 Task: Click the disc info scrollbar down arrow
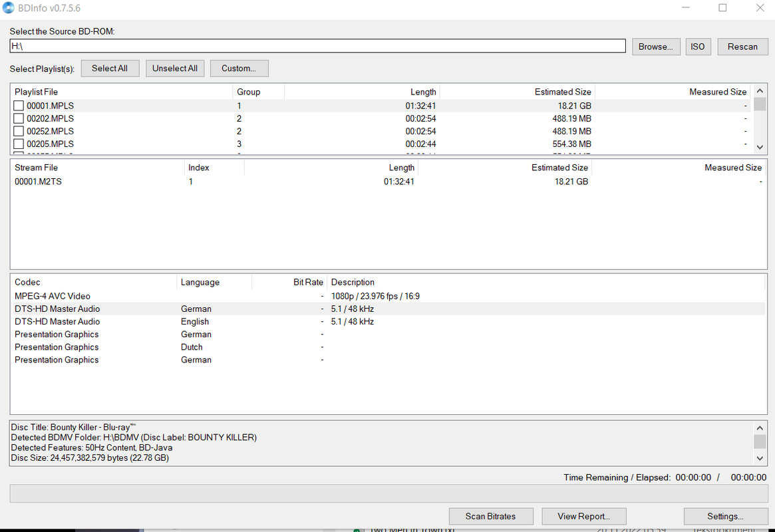760,458
